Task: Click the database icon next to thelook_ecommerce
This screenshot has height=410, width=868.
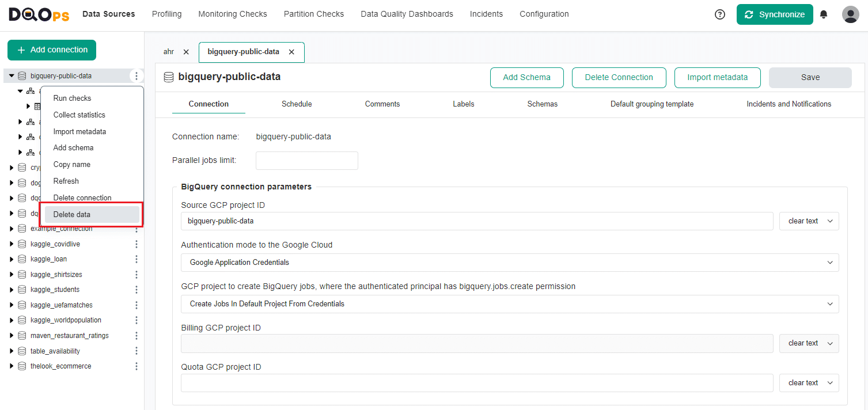Action: (x=22, y=366)
